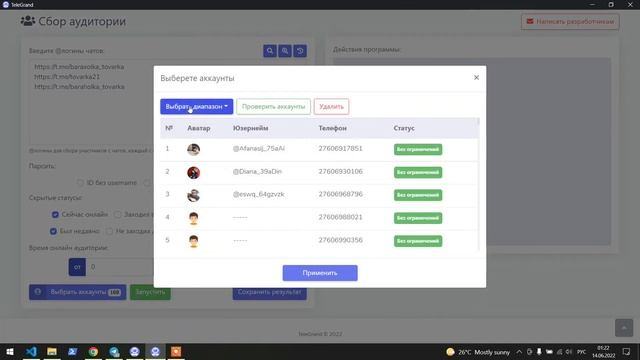Click the Проверить аккаунты button
This screenshot has height=360, width=640.
point(273,107)
